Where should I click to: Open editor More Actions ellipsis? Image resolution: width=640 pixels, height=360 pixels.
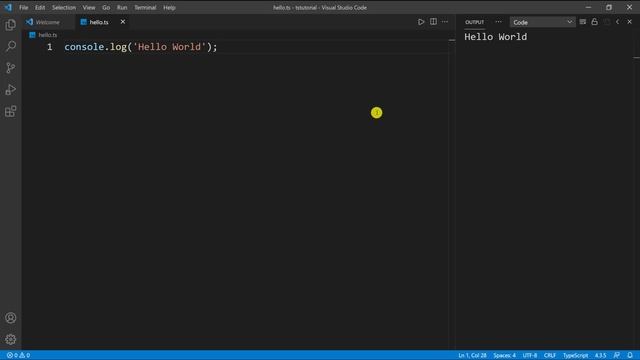pyautogui.click(x=445, y=22)
